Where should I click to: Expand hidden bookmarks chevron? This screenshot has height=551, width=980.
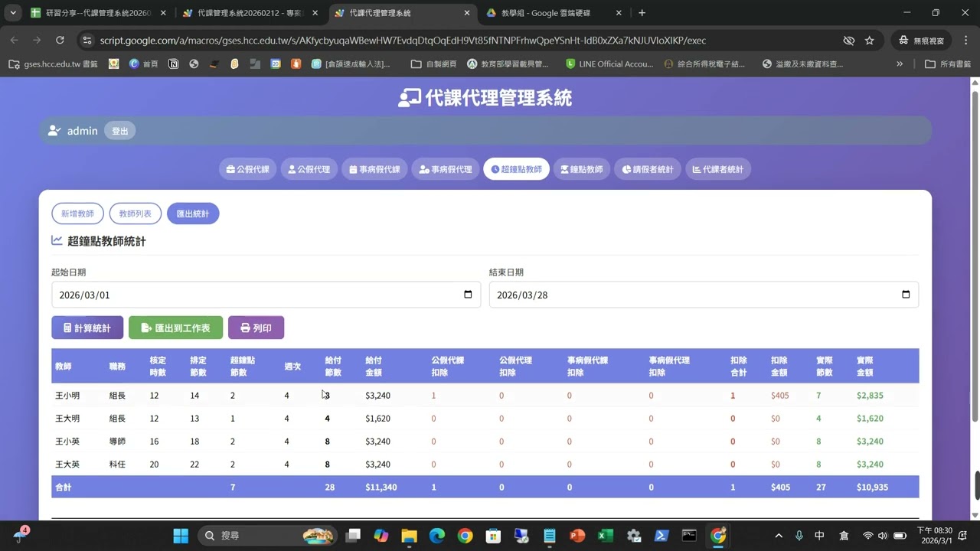click(x=900, y=64)
